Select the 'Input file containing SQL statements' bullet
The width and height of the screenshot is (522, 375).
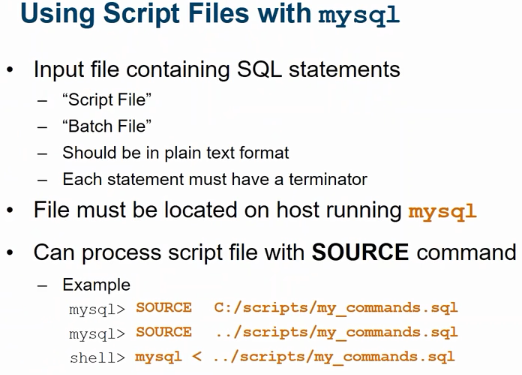[x=217, y=70]
